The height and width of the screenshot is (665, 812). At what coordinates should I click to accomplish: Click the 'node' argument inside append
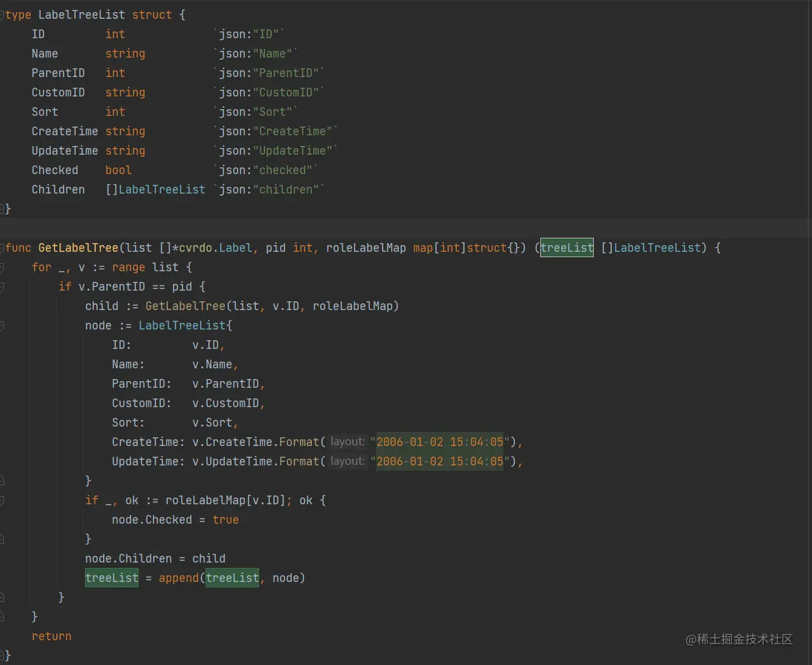tap(286, 578)
